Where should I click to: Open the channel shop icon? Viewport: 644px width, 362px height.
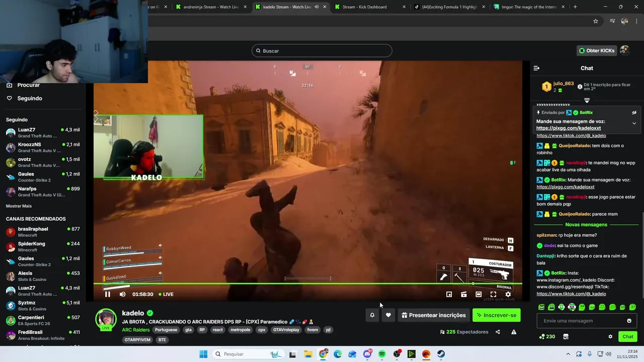pos(566,336)
